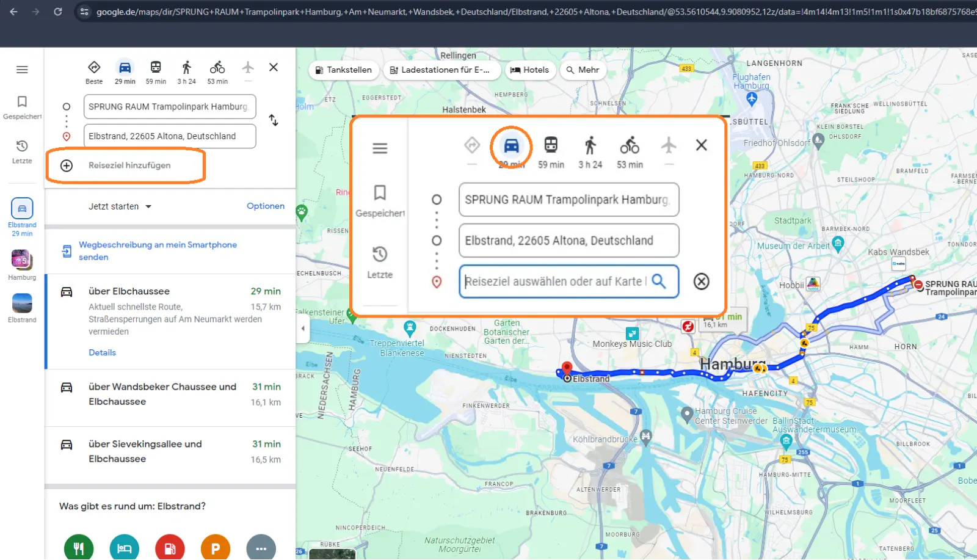Image resolution: width=977 pixels, height=560 pixels.
Task: Open Letzte history in the narrow left page rail
Action: coord(22,151)
